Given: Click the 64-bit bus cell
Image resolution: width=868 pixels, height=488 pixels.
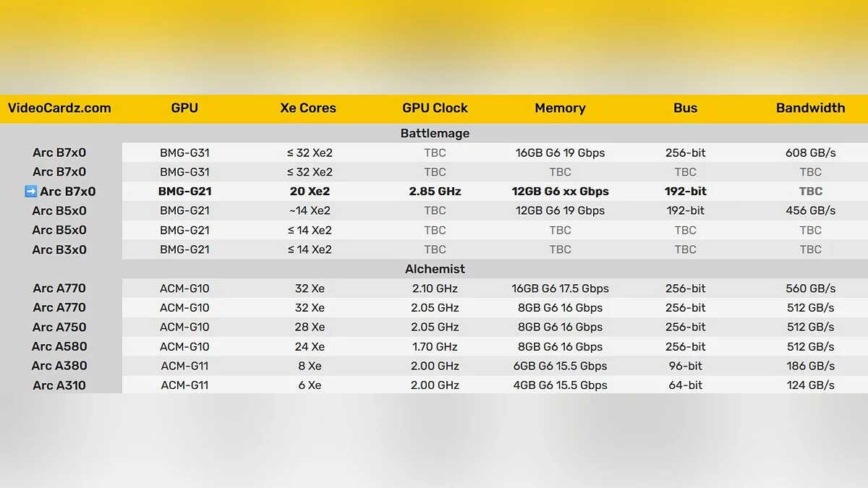Looking at the screenshot, I should tap(685, 385).
